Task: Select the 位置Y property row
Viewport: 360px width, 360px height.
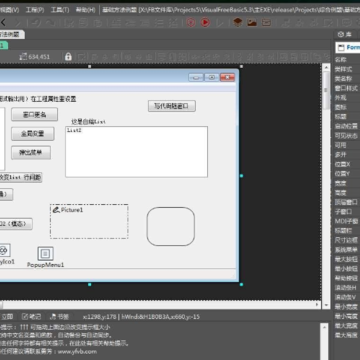Action: [x=347, y=174]
